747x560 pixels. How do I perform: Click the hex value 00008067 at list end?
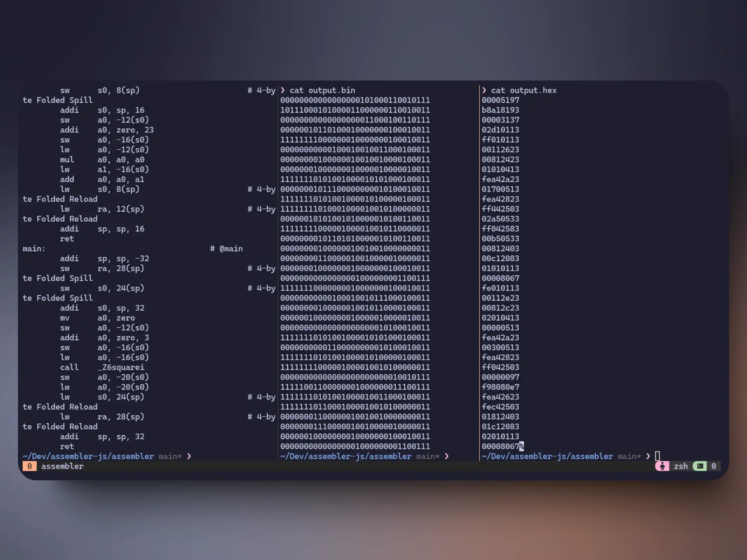pyautogui.click(x=501, y=446)
